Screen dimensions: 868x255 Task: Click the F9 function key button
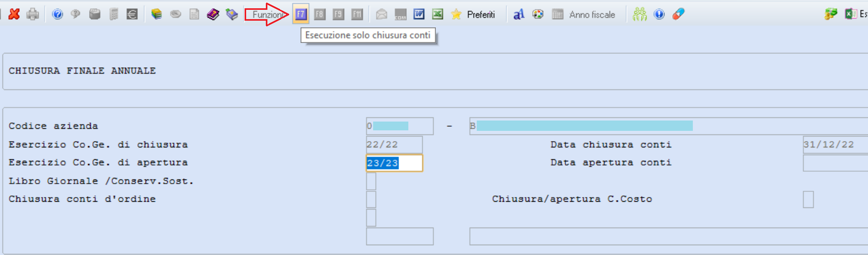tap(338, 14)
